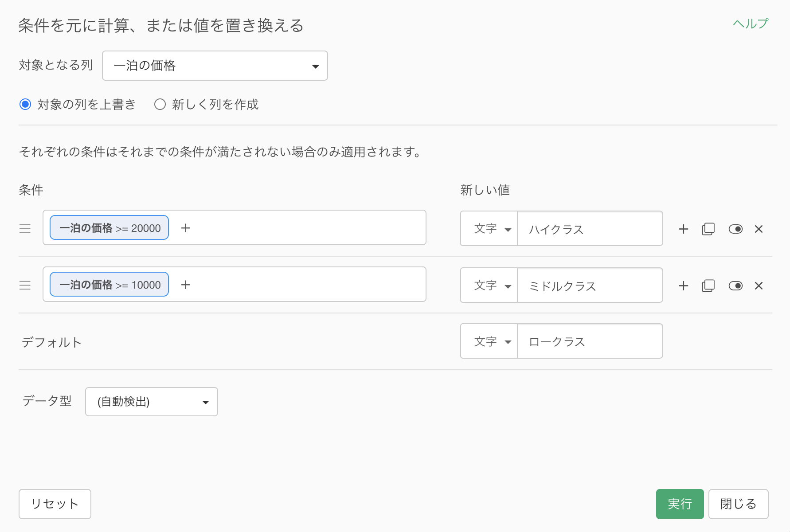Click the 実行 button
This screenshot has height=532, width=790.
(x=679, y=504)
